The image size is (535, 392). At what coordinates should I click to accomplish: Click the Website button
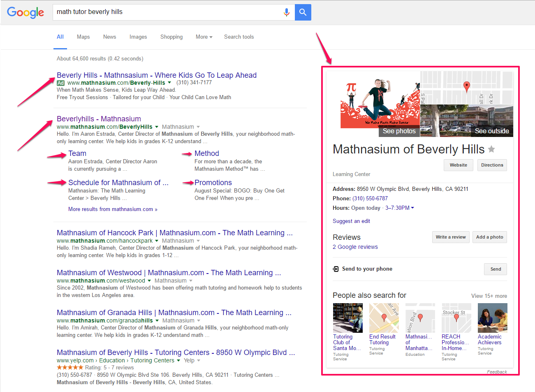pos(459,165)
